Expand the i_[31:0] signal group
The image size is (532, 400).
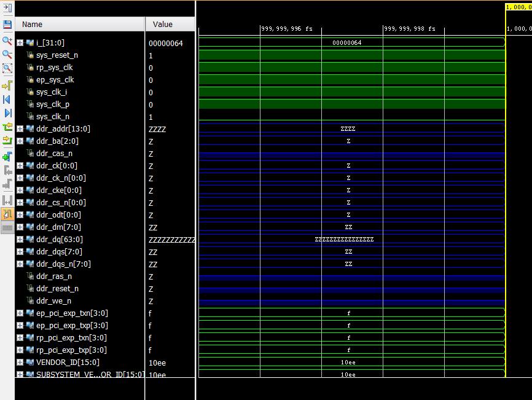click(x=20, y=43)
